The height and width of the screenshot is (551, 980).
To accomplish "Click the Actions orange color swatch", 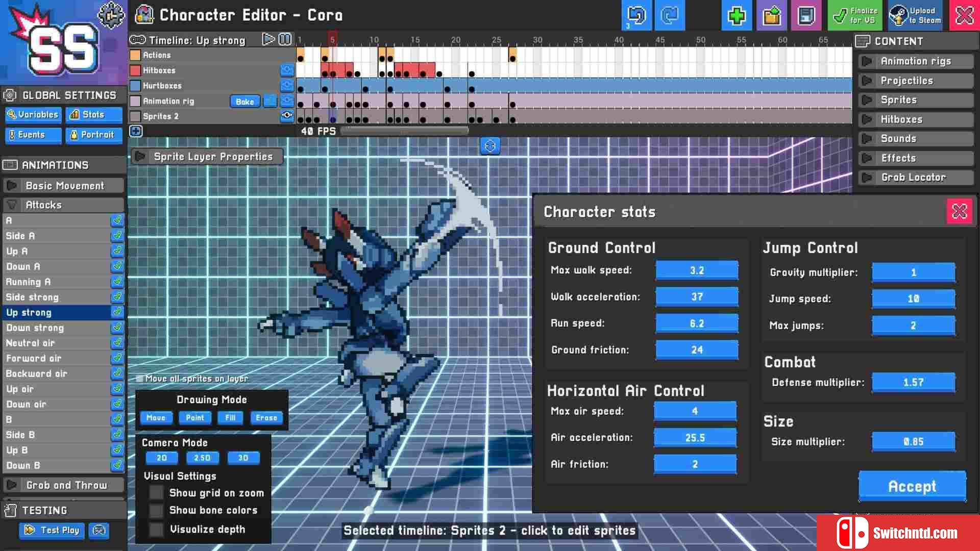I will pos(135,55).
